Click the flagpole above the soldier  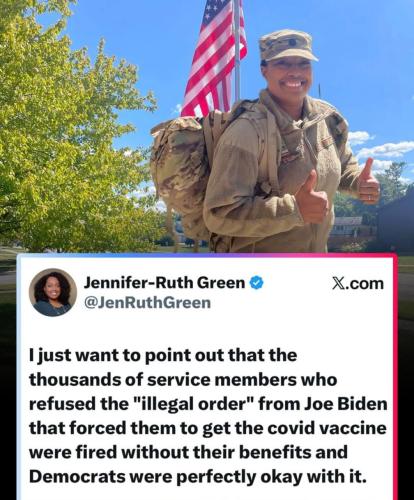click(x=237, y=50)
